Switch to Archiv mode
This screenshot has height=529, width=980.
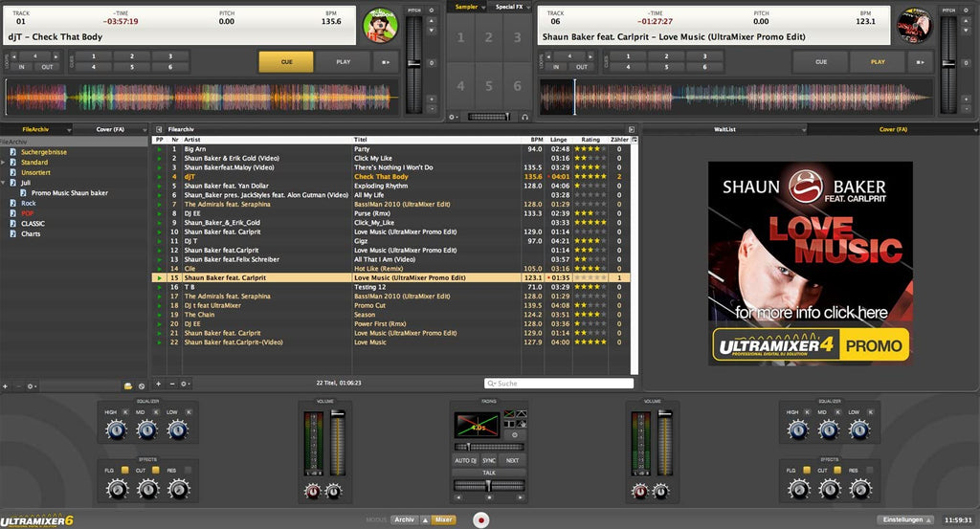point(405,519)
